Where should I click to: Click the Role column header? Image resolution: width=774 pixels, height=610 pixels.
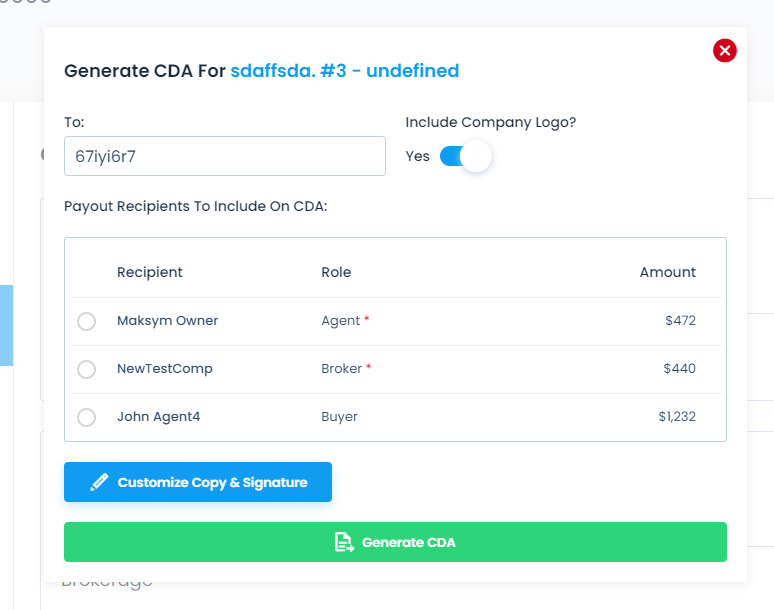(x=336, y=272)
